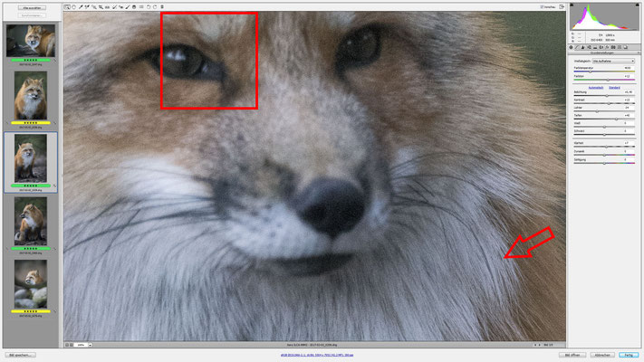Select the White Balance eyedropper tool

click(81, 7)
